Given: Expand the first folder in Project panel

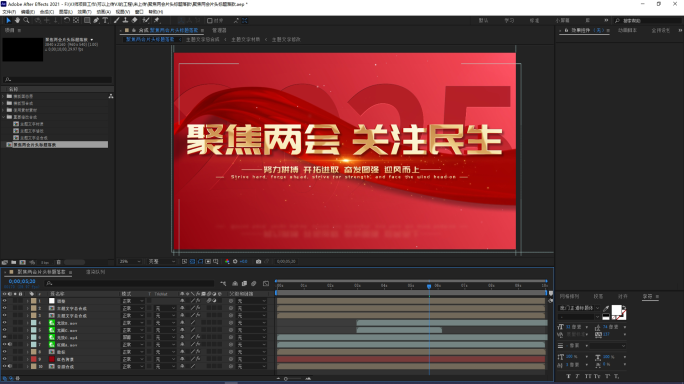Looking at the screenshot, I should click(3, 96).
